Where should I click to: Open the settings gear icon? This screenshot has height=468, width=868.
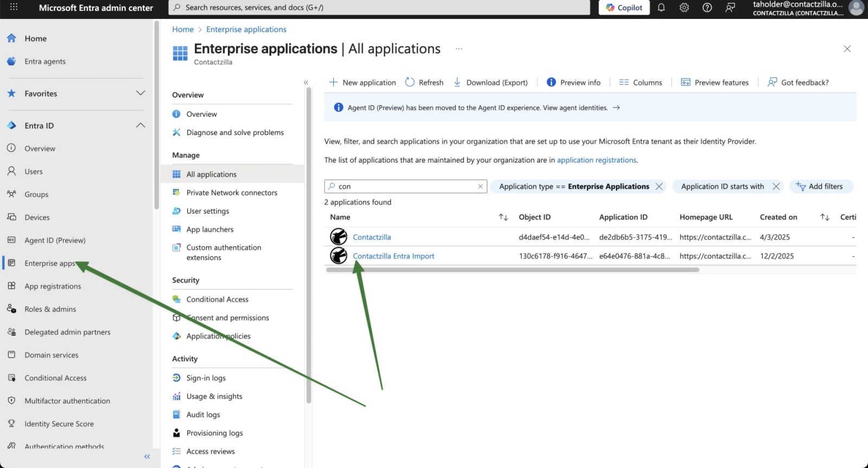[x=684, y=8]
